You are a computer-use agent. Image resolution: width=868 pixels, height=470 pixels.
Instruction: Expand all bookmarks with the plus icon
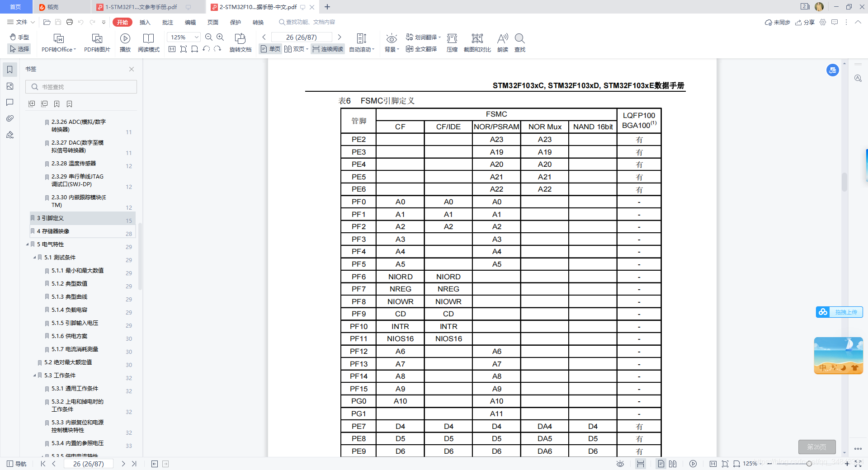tap(32, 104)
